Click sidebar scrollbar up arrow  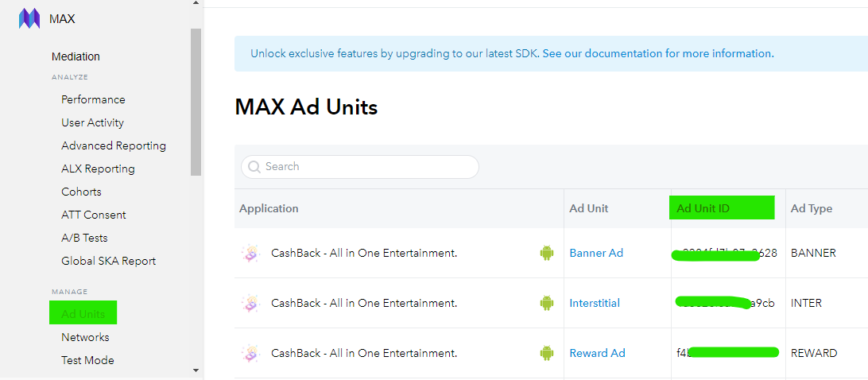(x=196, y=2)
